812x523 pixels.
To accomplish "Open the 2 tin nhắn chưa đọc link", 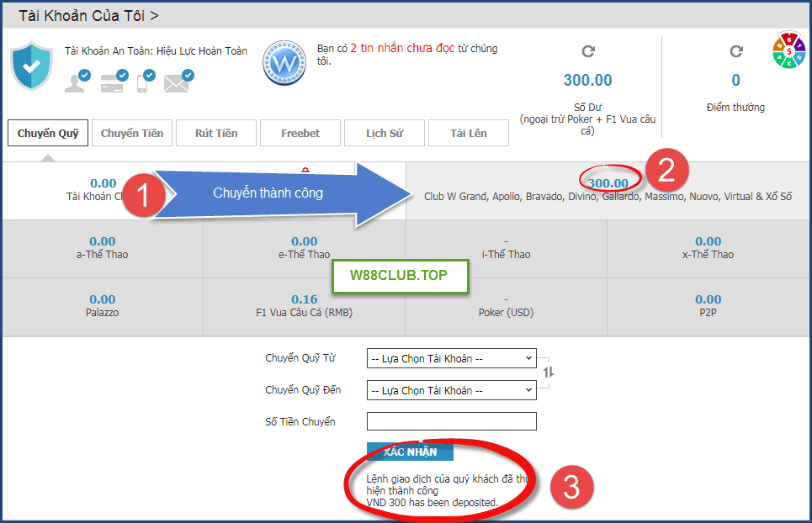I will click(x=402, y=48).
